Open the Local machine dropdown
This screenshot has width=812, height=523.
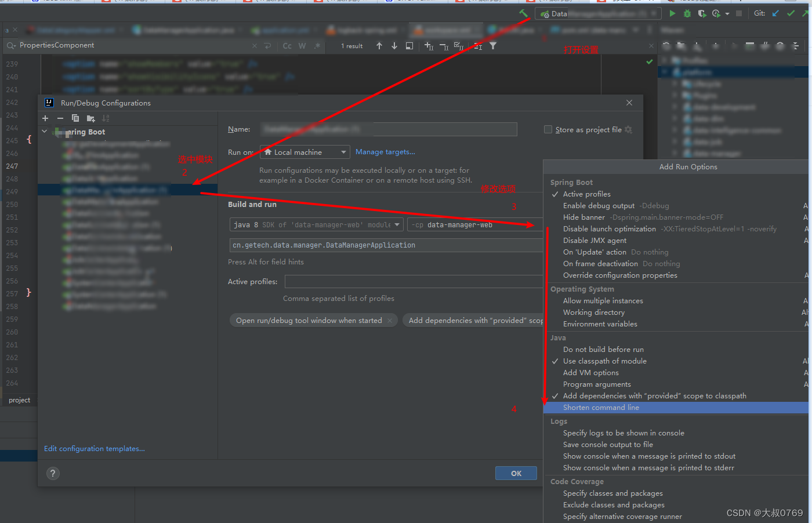(x=305, y=152)
